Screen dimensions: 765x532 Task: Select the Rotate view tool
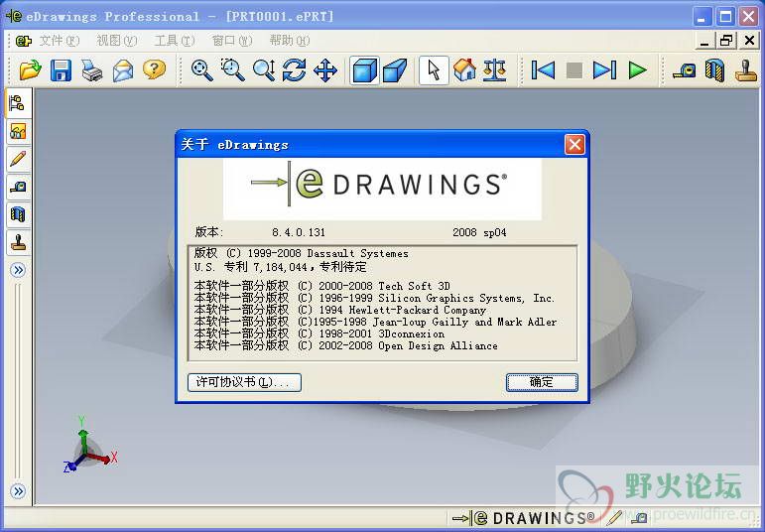point(295,70)
